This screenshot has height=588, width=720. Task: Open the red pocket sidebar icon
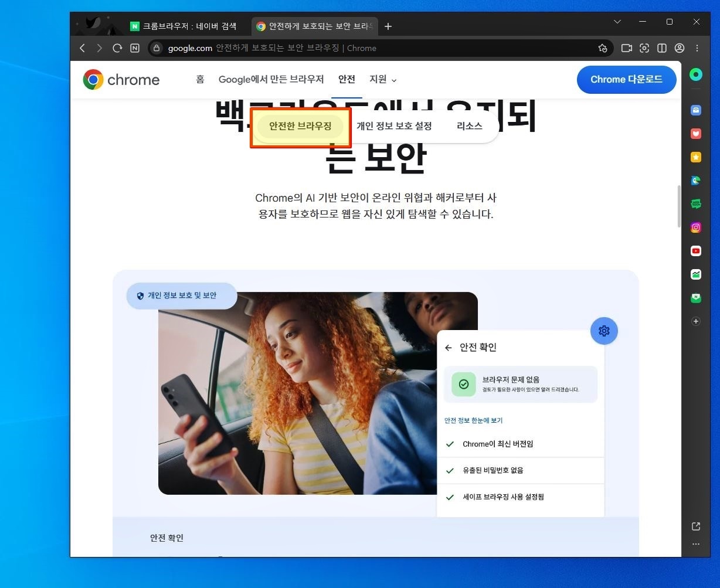[x=696, y=133]
